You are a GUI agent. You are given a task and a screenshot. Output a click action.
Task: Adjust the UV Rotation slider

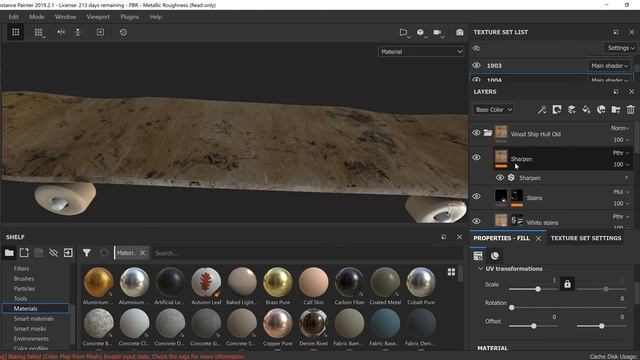coord(567,307)
